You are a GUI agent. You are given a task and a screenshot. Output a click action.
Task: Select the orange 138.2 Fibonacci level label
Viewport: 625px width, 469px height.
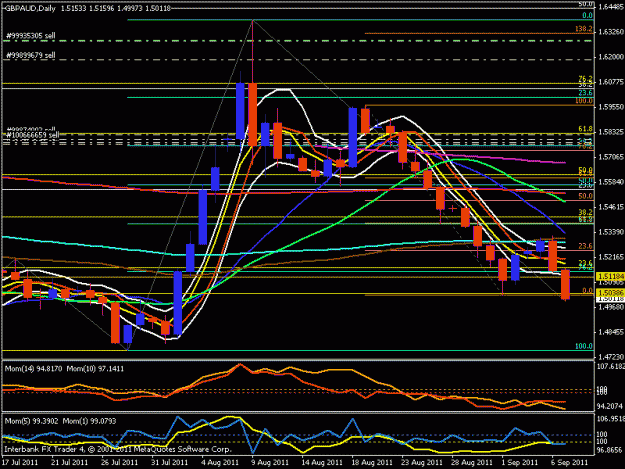coord(584,29)
